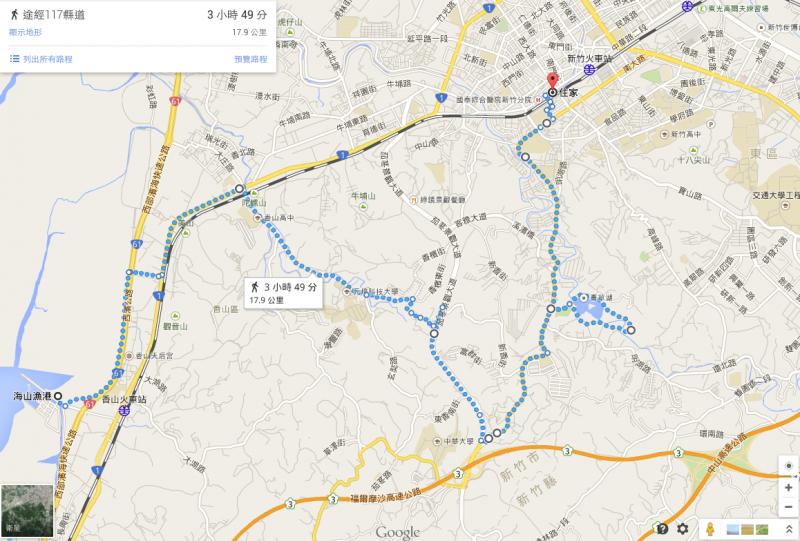Click the 香山火車站 station icon
800x541 pixels.
(124, 409)
